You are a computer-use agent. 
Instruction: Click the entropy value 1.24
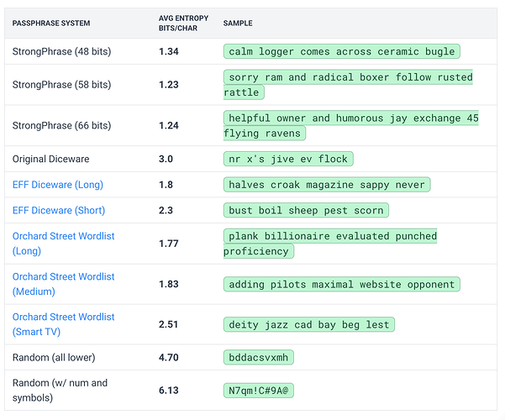point(168,126)
